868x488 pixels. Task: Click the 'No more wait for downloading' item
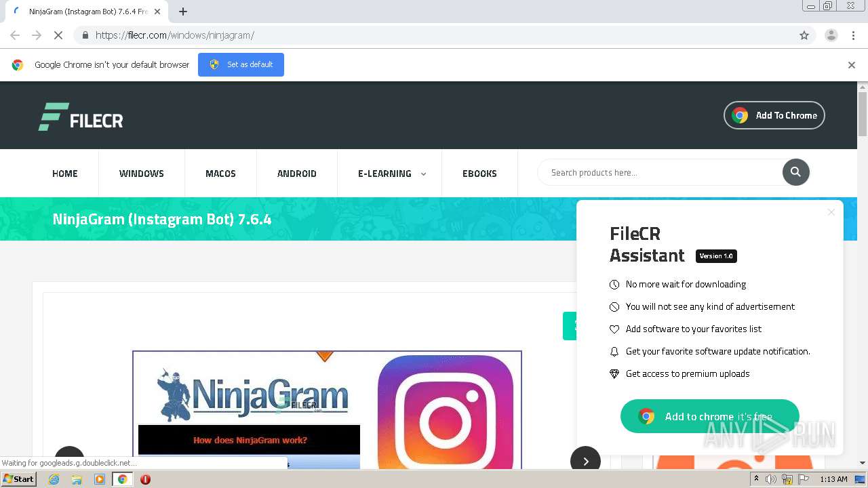[x=686, y=284]
